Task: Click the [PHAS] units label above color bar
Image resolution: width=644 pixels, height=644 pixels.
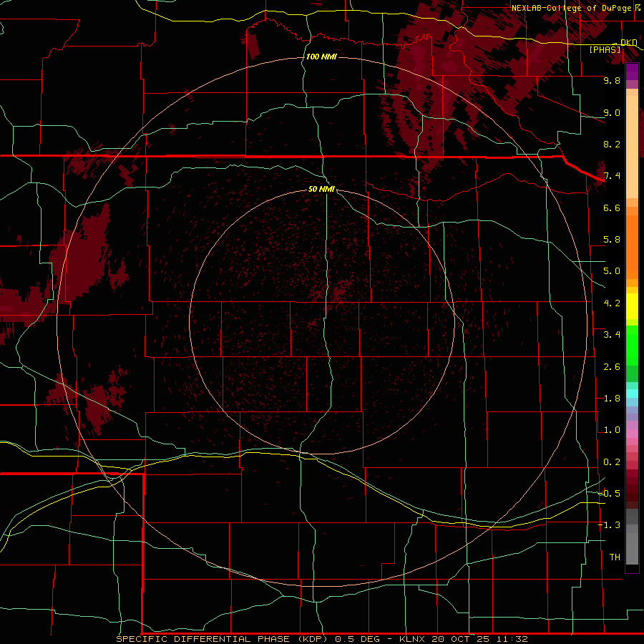Action: [605, 49]
